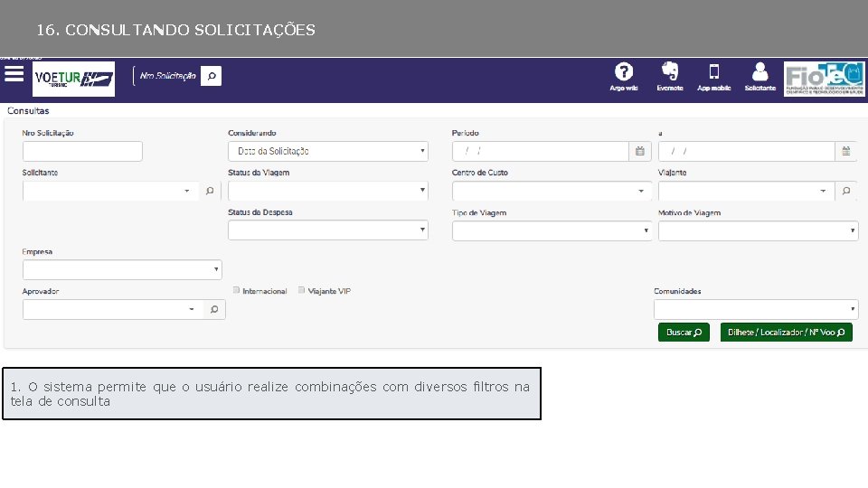Click Bilhete / Localizador / Nº Voo button
This screenshot has width=868, height=488.
pyautogui.click(x=786, y=332)
